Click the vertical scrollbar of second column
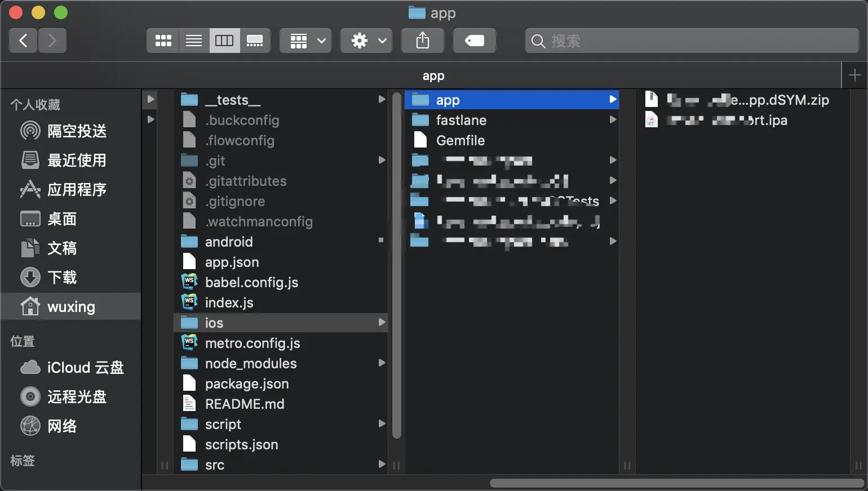The height and width of the screenshot is (491, 868). click(x=396, y=265)
